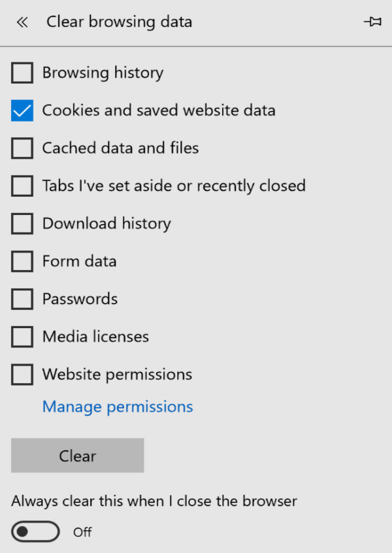392x553 pixels.
Task: Uncheck Cookies and saved website data
Action: [22, 110]
